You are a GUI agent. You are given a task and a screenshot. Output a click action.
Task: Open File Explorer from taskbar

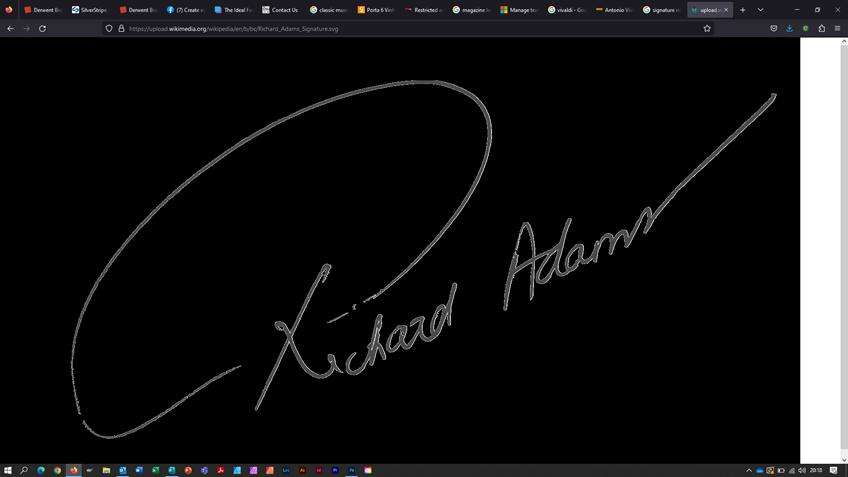[x=107, y=471]
